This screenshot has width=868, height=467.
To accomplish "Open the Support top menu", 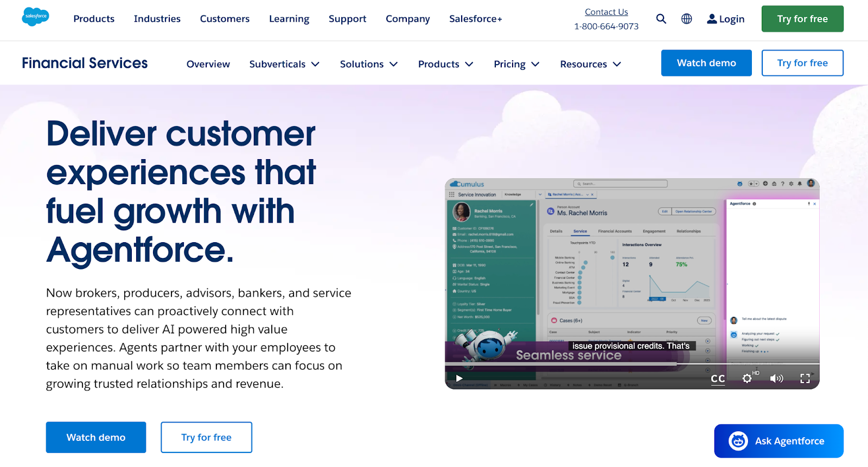I will click(347, 18).
